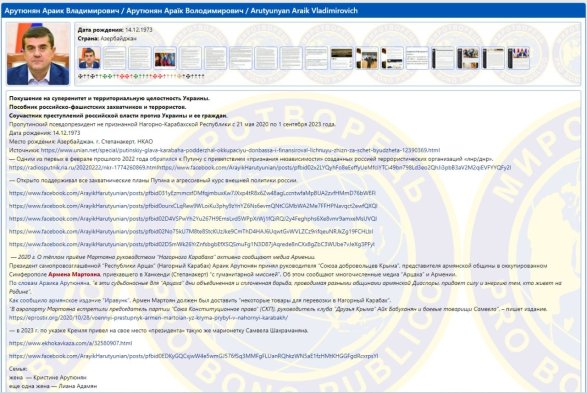Open the small portrait thumbnail starting the gallery row

point(89,58)
